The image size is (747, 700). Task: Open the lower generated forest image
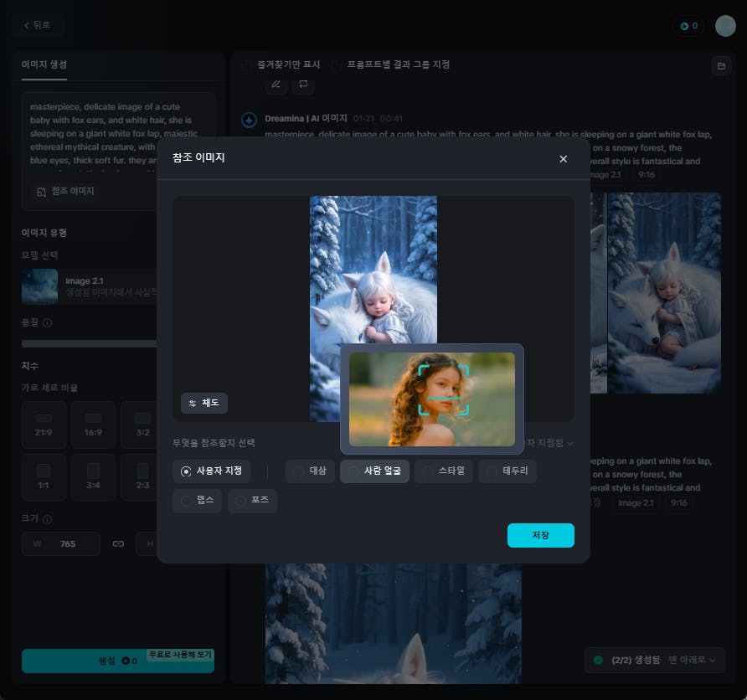[x=393, y=624]
